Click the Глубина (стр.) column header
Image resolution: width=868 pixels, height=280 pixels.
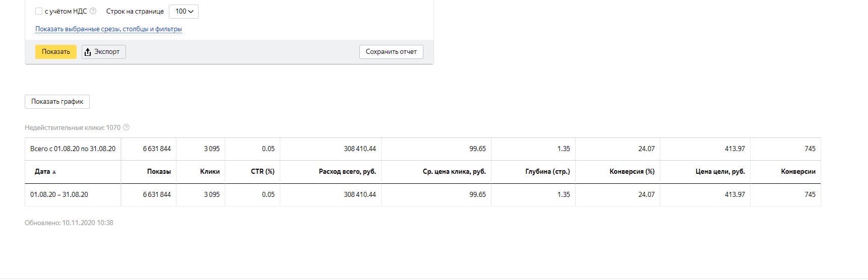tap(547, 172)
